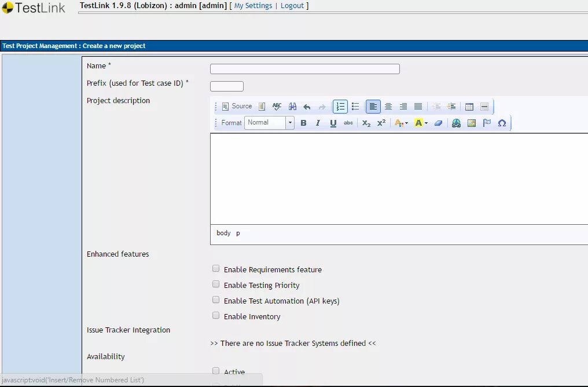Insert a table with table icon

pyautogui.click(x=469, y=107)
